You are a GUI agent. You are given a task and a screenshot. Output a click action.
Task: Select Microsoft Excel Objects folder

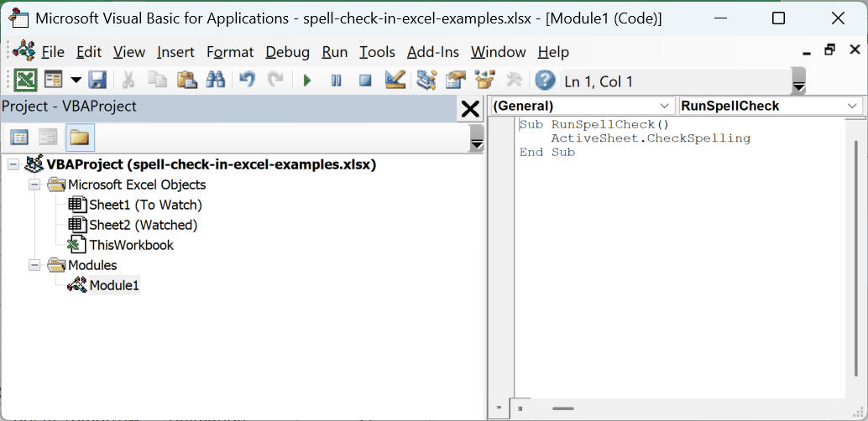coord(137,185)
